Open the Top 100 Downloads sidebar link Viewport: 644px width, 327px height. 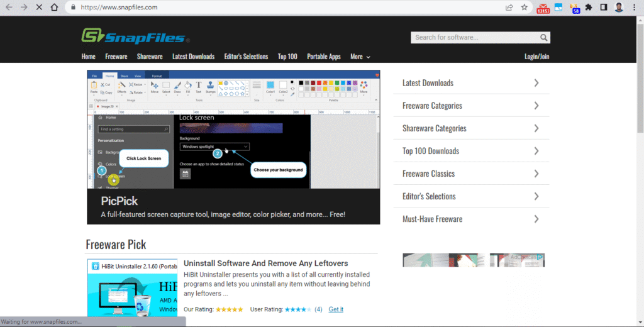(x=431, y=151)
